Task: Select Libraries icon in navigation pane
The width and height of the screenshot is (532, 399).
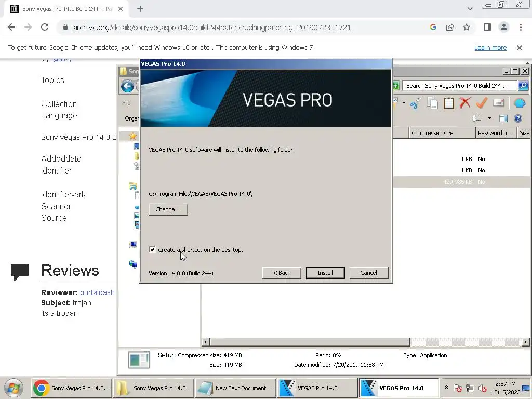Action: (132, 186)
